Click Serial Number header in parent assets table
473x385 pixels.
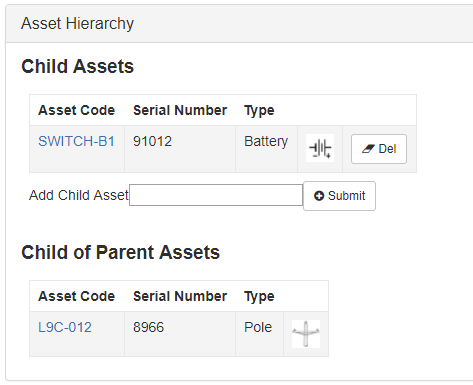pyautogui.click(x=180, y=296)
